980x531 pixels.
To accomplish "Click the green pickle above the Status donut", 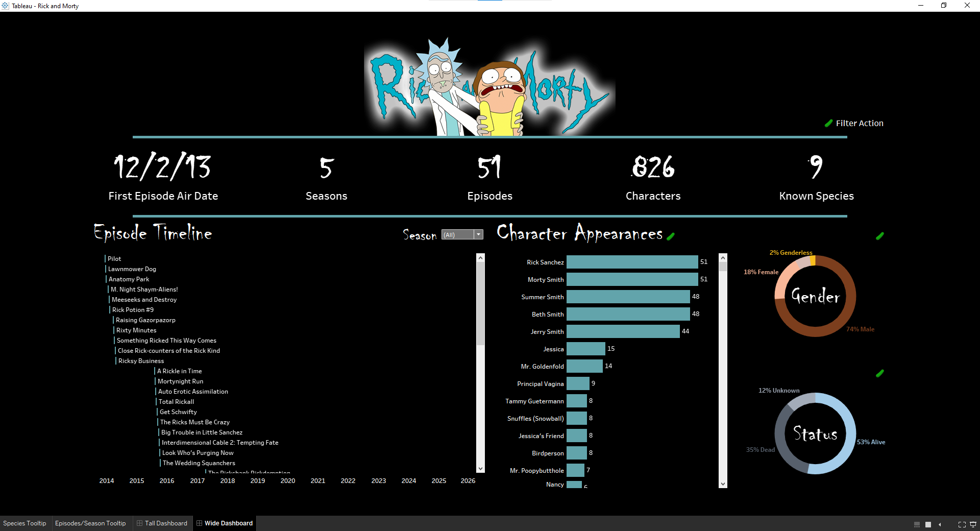I will [880, 373].
